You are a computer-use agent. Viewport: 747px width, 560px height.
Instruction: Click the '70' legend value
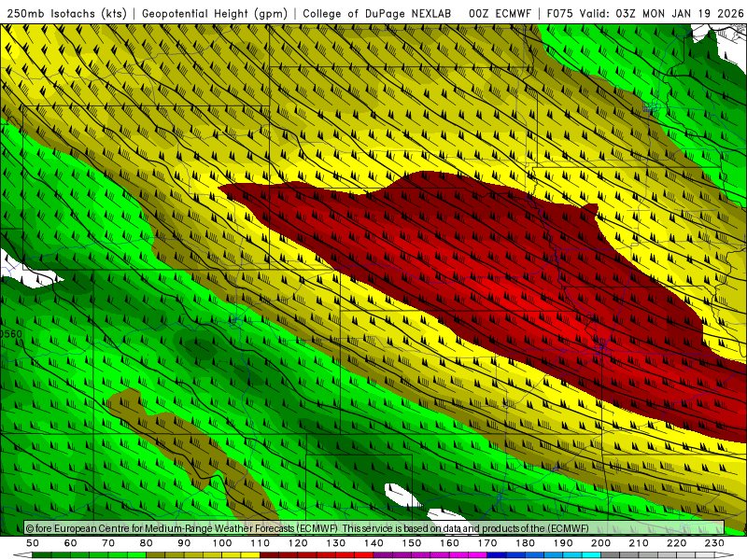pos(108,543)
